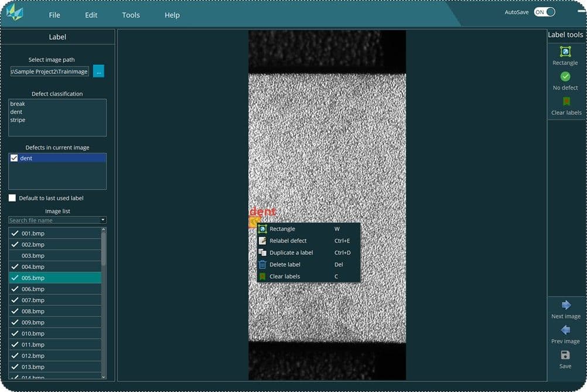
Task: Uncheck the dent defect checkbox
Action: (15, 158)
